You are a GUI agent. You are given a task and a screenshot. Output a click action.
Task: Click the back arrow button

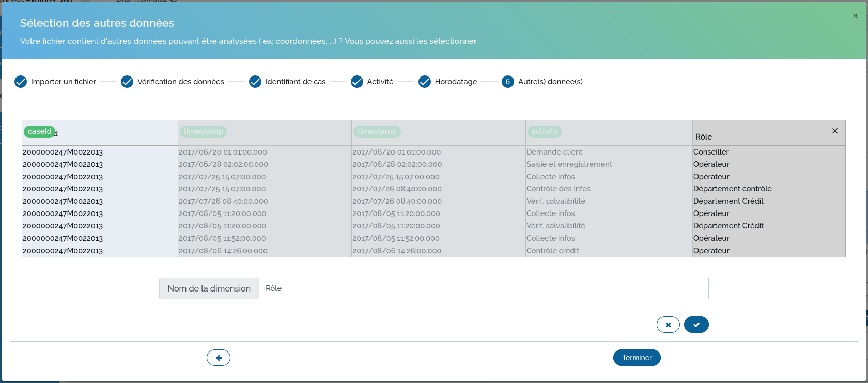coord(218,358)
